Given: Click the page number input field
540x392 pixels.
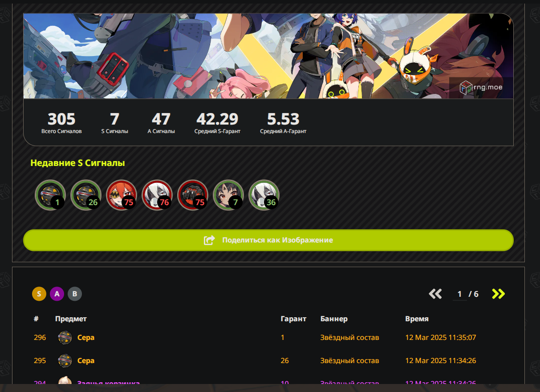Looking at the screenshot, I should pyautogui.click(x=460, y=294).
